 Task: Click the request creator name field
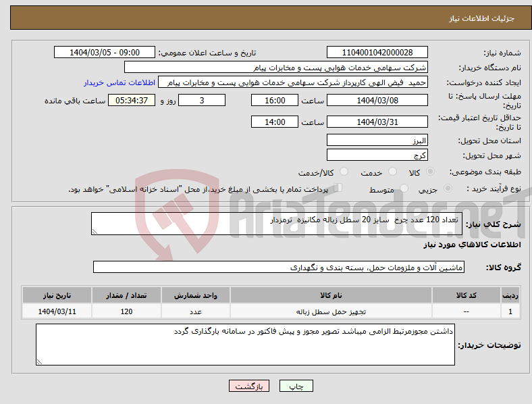pyautogui.click(x=293, y=82)
